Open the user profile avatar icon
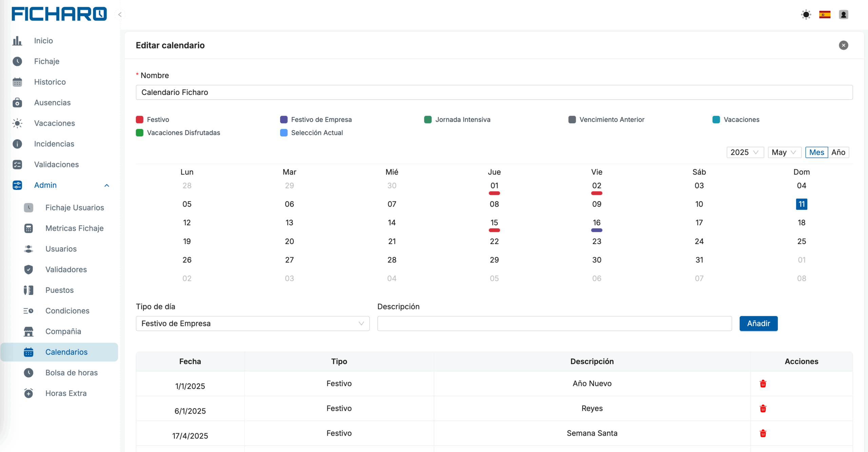Screen dimensions: 868x452 pos(843,15)
